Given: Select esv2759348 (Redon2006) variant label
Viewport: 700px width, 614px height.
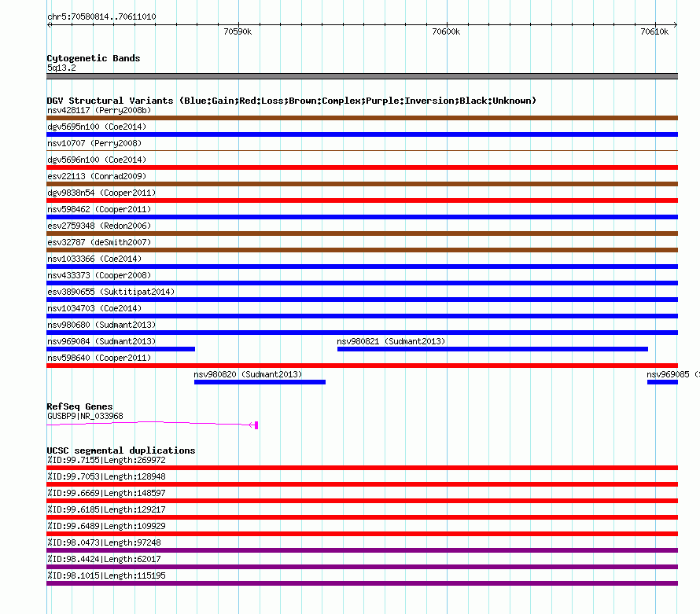Looking at the screenshot, I should 99,226.
